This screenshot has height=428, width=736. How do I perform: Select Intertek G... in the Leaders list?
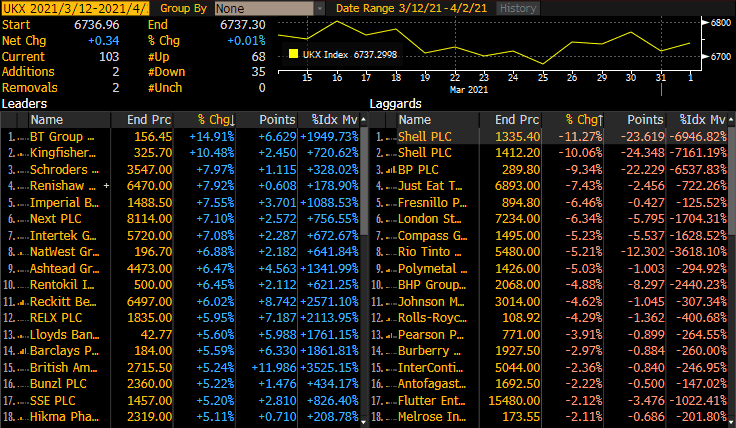pyautogui.click(x=180, y=236)
